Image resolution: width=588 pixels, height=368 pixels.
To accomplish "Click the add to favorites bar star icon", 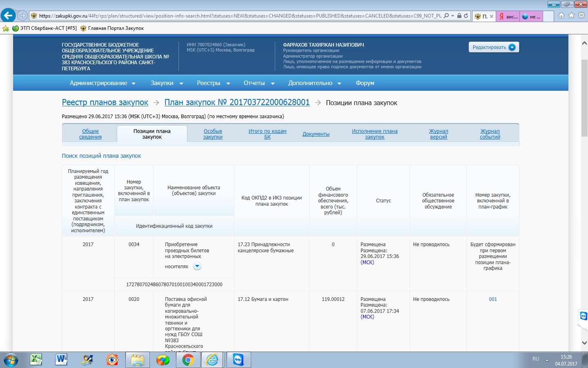I will [x=6, y=28].
